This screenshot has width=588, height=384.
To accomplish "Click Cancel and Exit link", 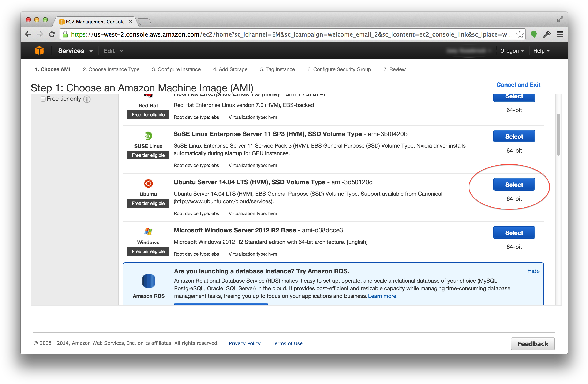I will (518, 85).
